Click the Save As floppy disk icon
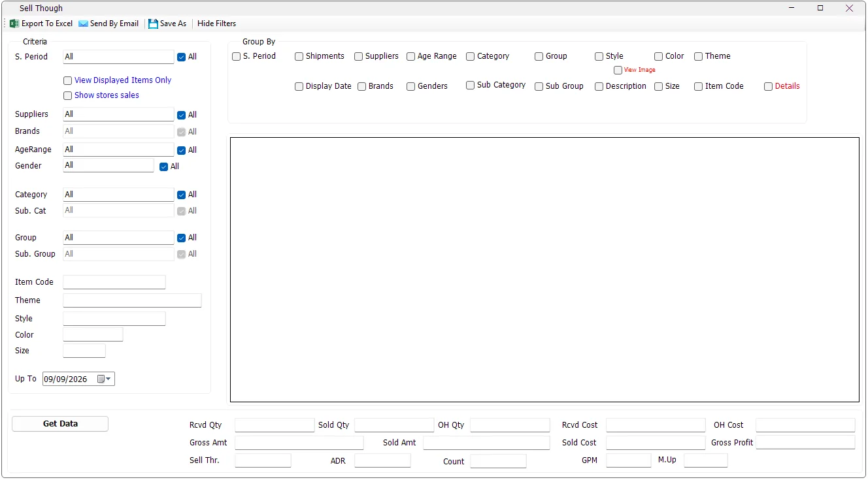 (x=153, y=24)
